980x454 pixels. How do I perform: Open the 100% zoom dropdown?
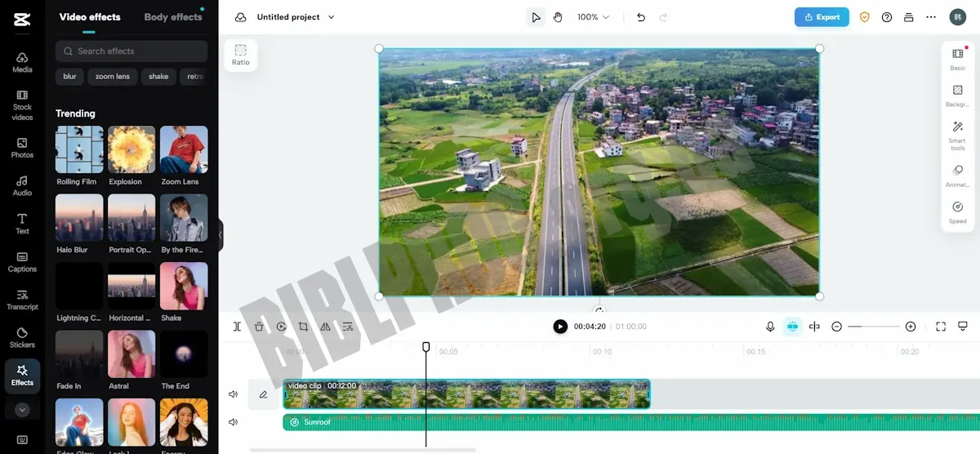pyautogui.click(x=593, y=17)
